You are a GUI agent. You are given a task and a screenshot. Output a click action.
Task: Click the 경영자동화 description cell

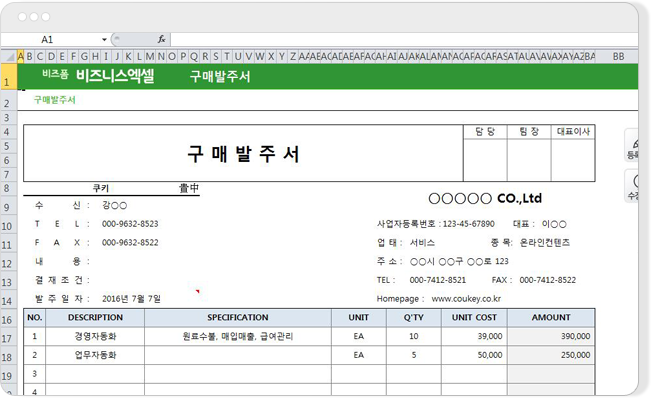pyautogui.click(x=95, y=336)
